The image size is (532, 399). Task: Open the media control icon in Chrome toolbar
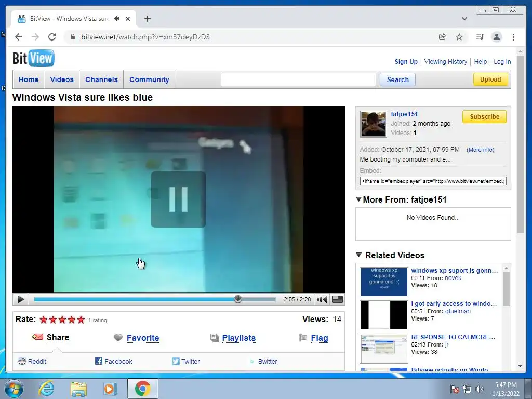(480, 37)
